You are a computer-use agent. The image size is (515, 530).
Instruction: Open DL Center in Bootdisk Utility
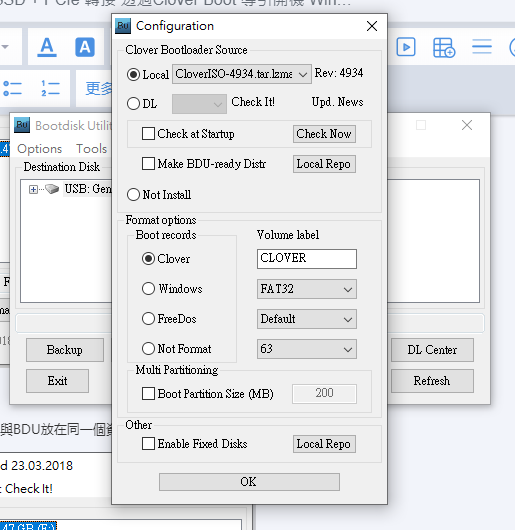[x=432, y=350]
